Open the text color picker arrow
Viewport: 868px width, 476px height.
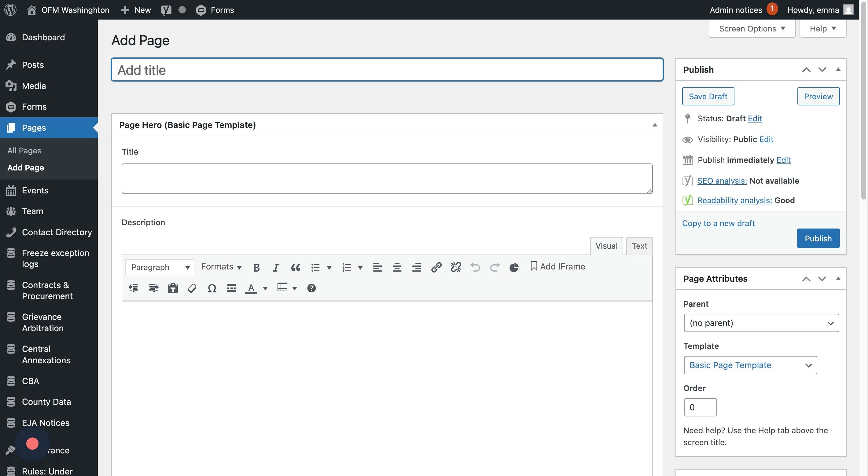[265, 288]
